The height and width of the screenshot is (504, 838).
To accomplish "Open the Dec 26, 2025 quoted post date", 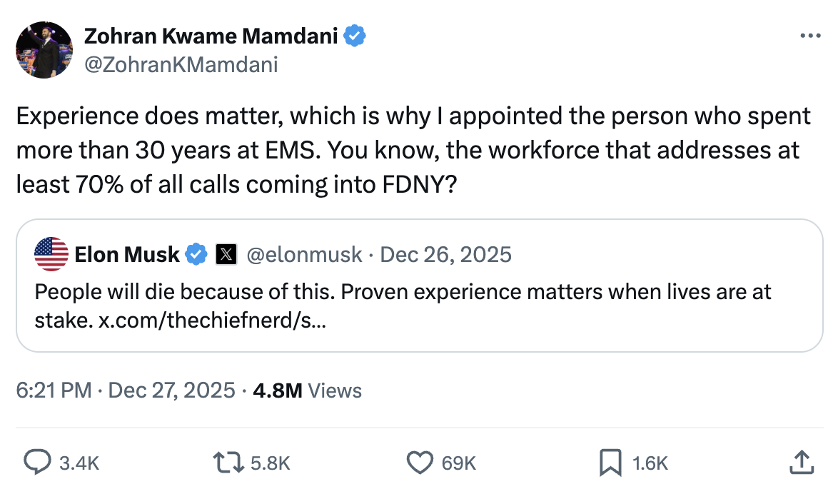I will [445, 254].
